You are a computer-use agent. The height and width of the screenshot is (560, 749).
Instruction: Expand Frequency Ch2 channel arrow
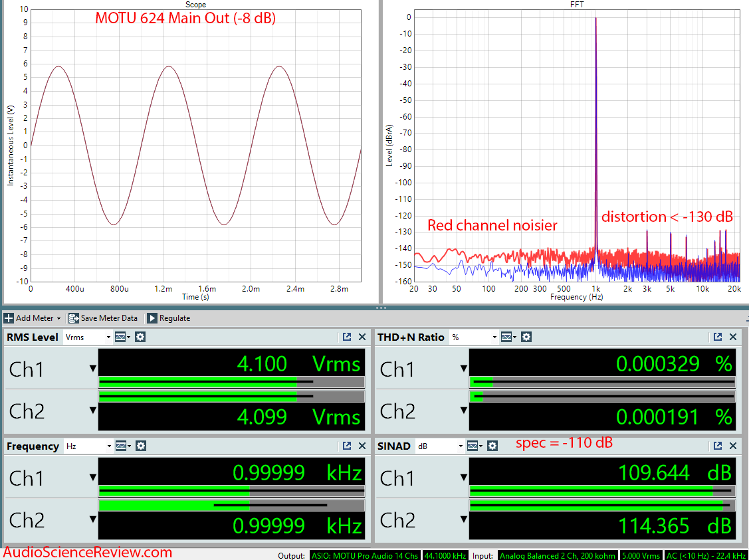click(x=92, y=519)
